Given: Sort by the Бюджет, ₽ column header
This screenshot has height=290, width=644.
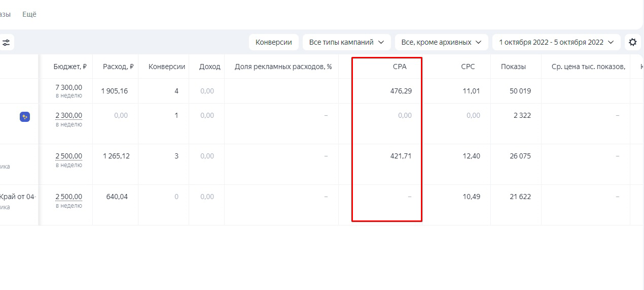Looking at the screenshot, I should pyautogui.click(x=70, y=67).
